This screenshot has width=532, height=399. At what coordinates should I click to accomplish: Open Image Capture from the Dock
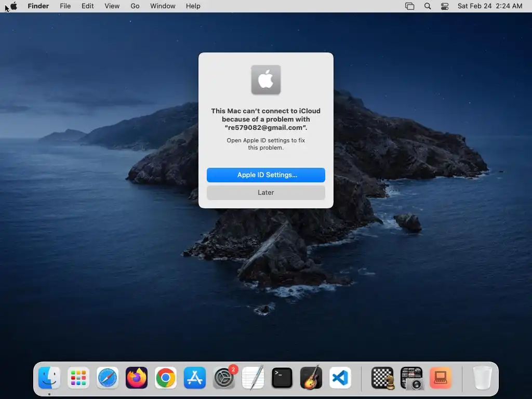coord(411,378)
